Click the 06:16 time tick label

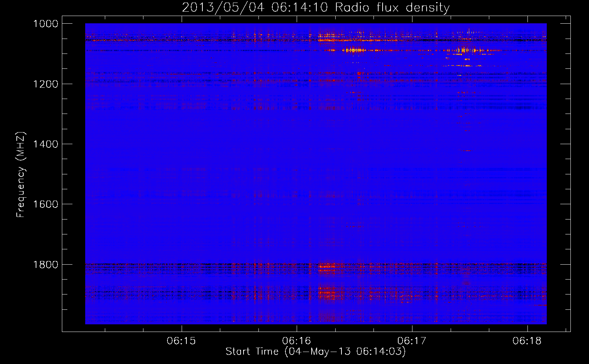click(x=297, y=341)
